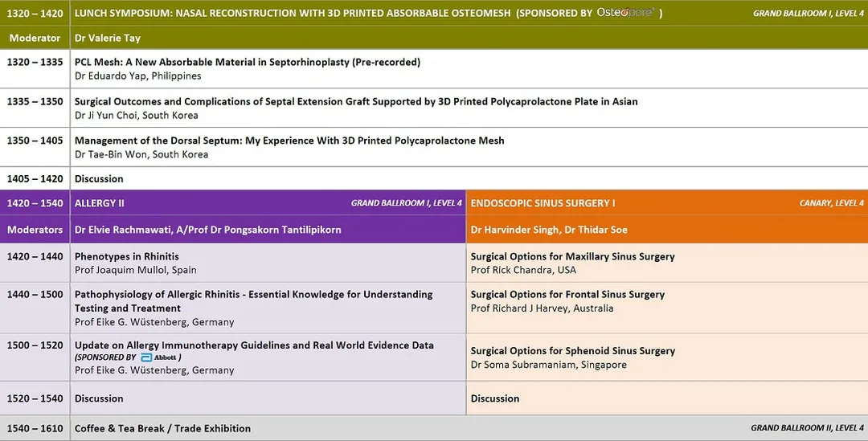The height and width of the screenshot is (441, 868).
Task: Click speaker Prof Rick Chandra, USA
Action: pos(523,270)
